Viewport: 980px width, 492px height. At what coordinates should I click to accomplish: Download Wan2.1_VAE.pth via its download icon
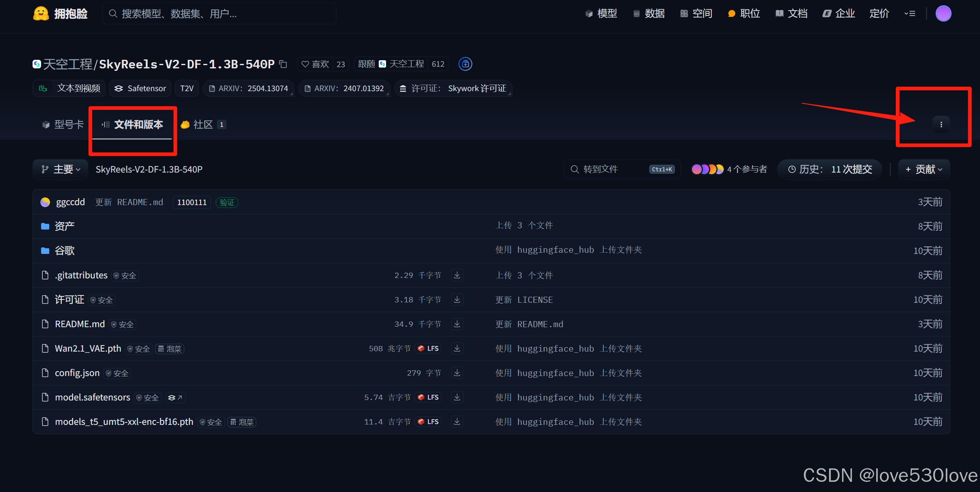pos(457,348)
